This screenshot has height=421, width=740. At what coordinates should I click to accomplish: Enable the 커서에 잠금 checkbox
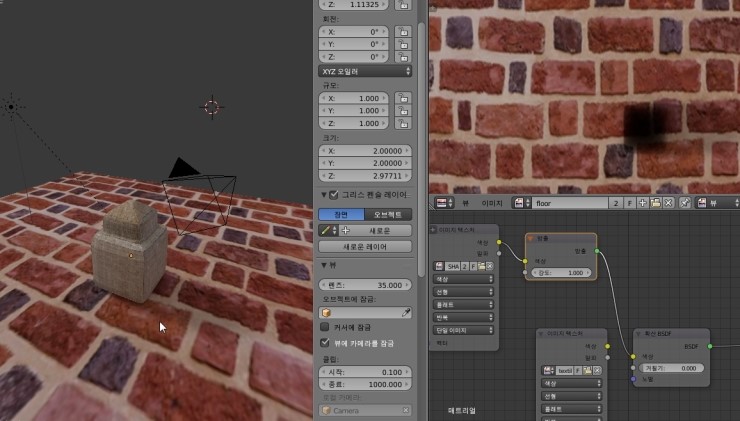point(325,327)
